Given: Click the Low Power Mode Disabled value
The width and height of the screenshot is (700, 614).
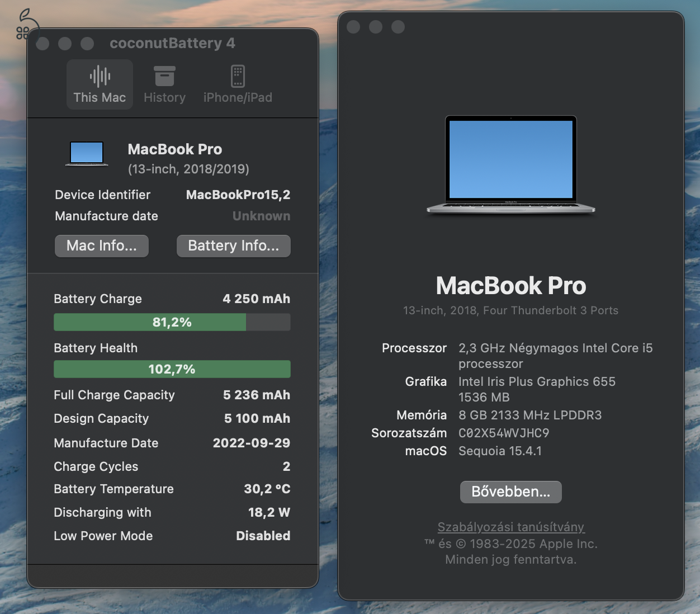Looking at the screenshot, I should tap(263, 536).
